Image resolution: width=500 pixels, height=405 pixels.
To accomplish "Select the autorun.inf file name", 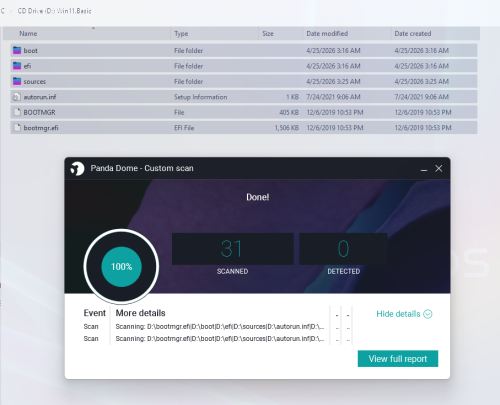I will 40,97.
